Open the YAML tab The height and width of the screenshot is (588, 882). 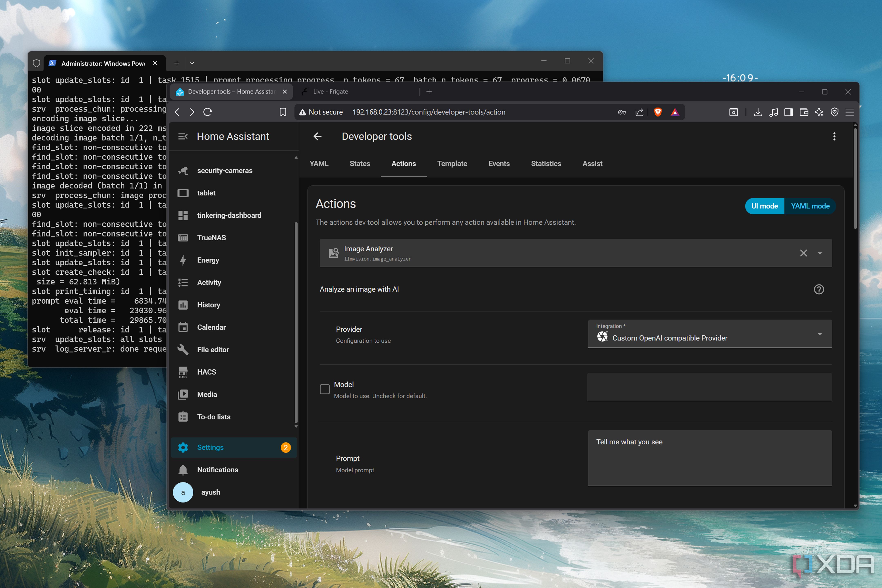pyautogui.click(x=319, y=164)
